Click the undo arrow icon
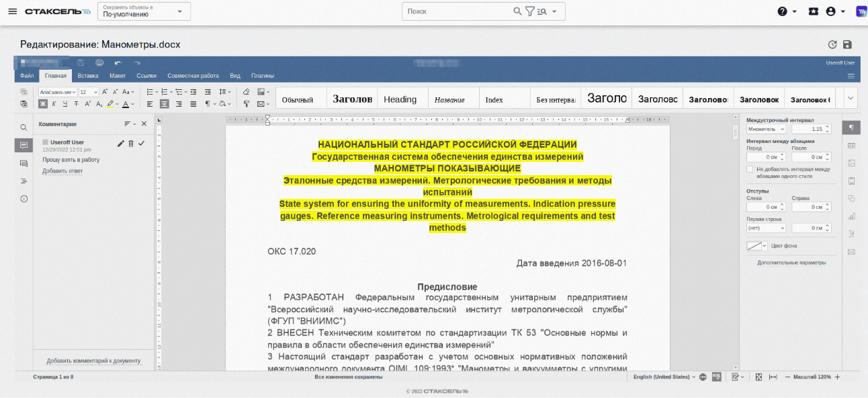 118,62
